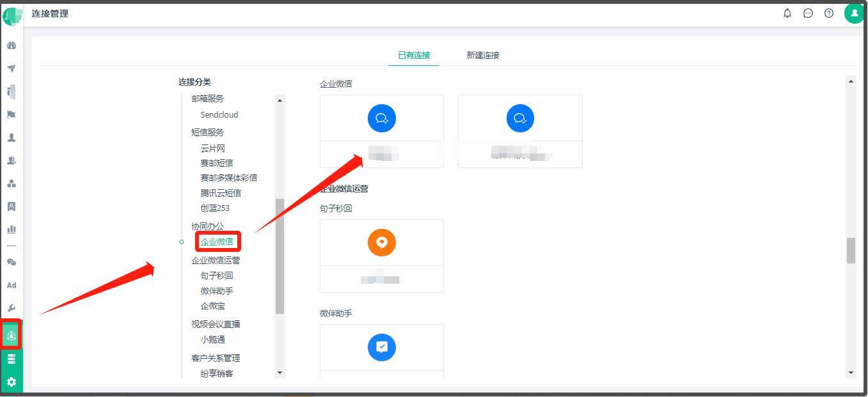Select 纷享销客 in the category tree

click(x=217, y=374)
